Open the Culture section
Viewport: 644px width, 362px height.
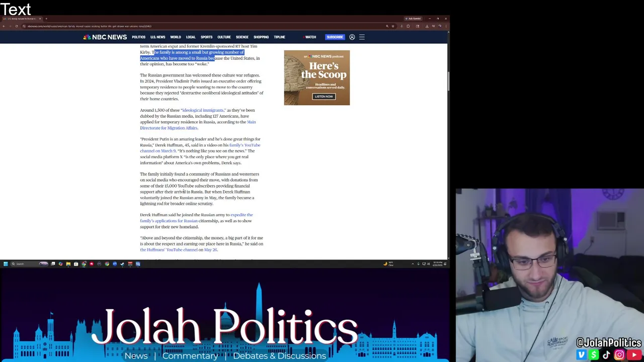tap(224, 37)
